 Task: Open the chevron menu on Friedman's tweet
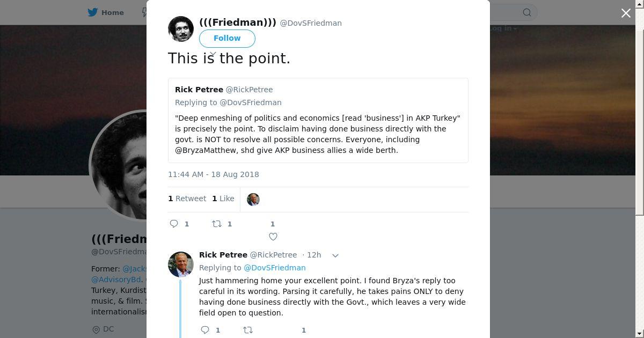213,54
